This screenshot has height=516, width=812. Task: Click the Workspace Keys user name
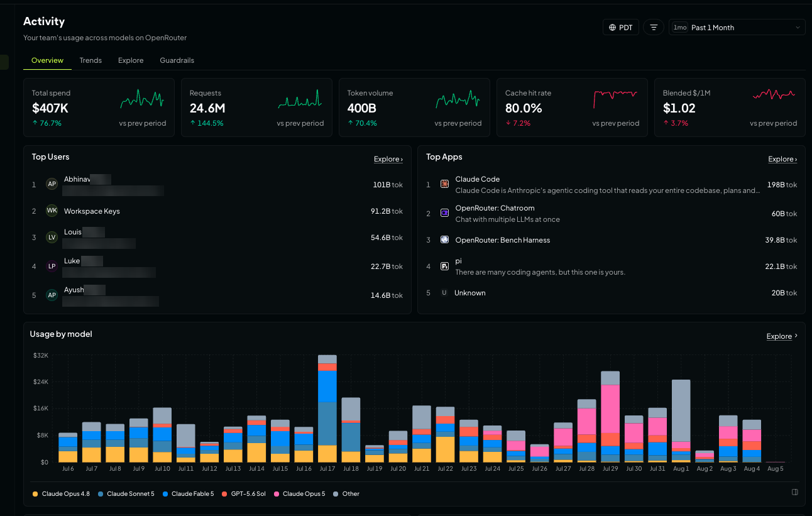[x=92, y=211]
